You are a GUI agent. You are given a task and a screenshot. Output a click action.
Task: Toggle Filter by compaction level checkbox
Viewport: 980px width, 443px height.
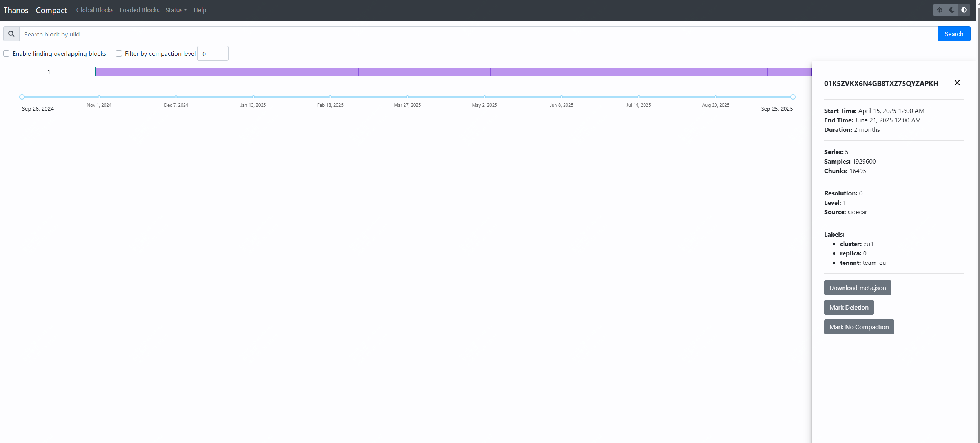(119, 53)
